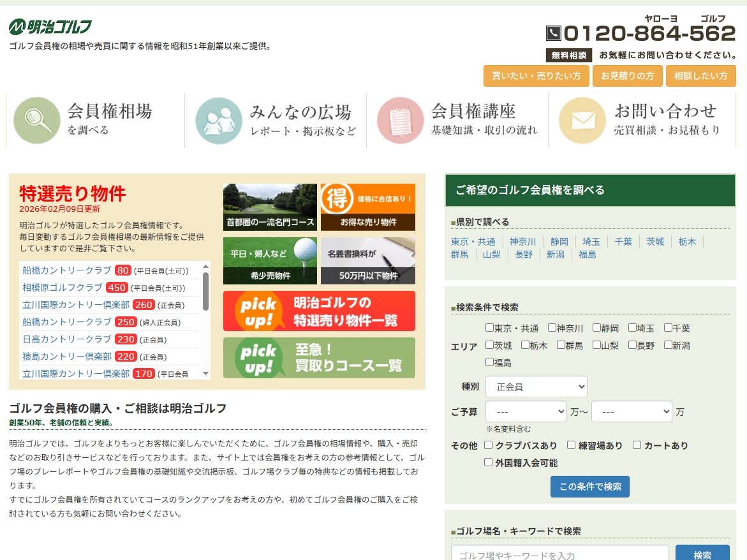Open the 希少売物件 golf ball banner
747x560 pixels.
270,261
